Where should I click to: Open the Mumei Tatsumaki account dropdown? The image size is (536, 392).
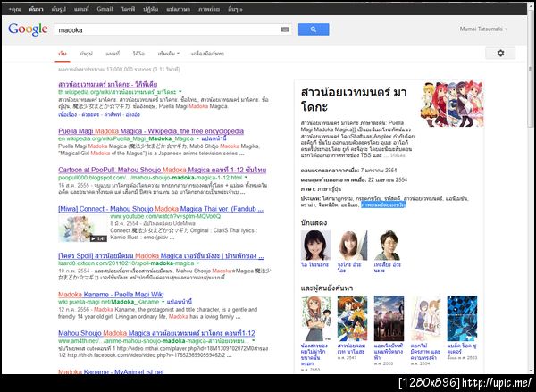[483, 29]
